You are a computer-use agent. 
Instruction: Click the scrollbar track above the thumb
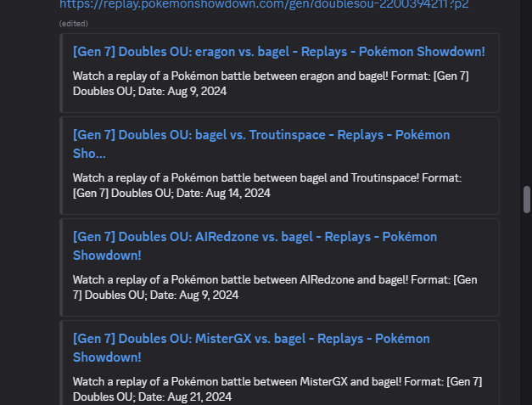point(527,92)
